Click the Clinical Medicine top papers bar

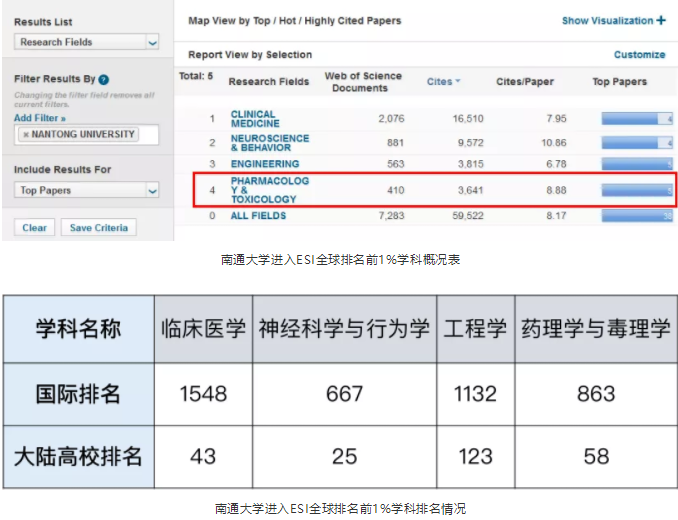[x=637, y=119]
